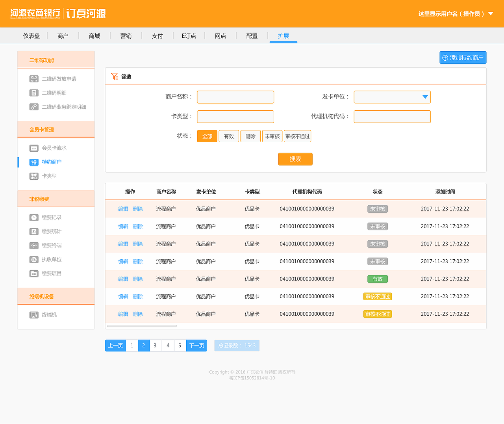504x424 pixels.
Task: Click the 状态 column header
Action: coord(378,192)
